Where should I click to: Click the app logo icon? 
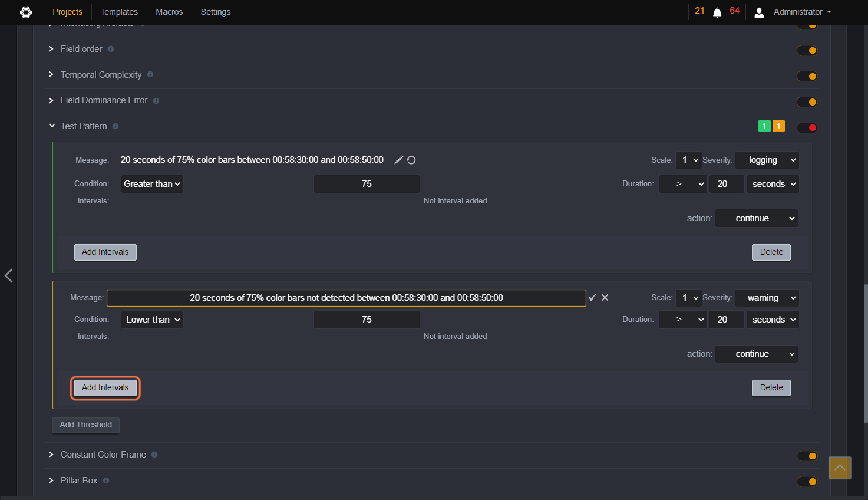(26, 12)
